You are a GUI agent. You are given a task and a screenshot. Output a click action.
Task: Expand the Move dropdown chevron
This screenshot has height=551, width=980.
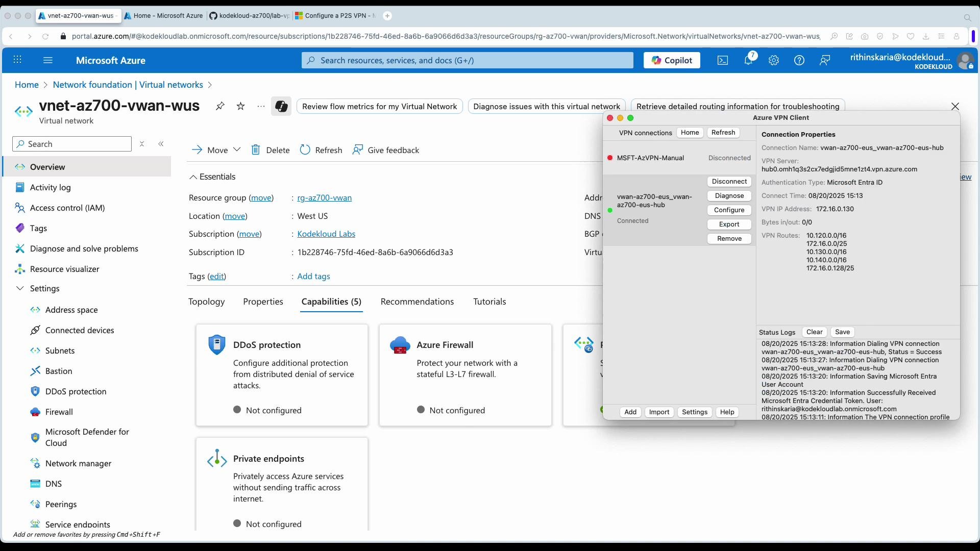tap(237, 149)
